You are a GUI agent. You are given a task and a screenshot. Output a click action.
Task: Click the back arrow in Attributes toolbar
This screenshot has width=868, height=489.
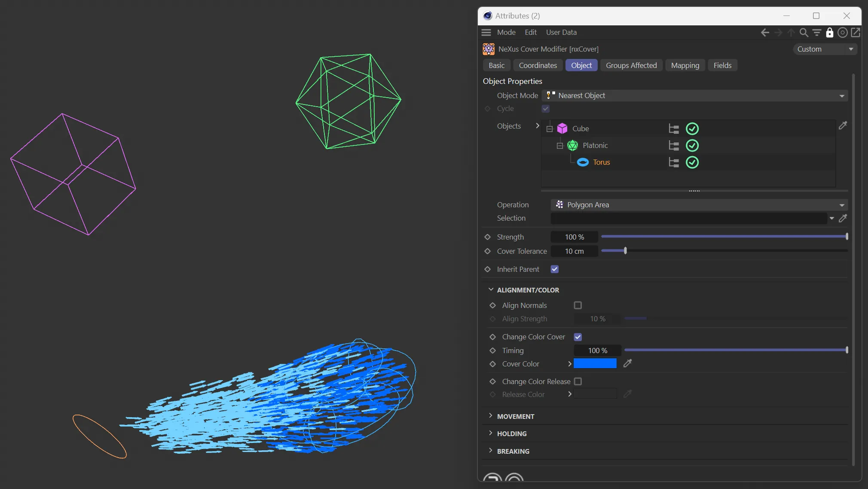(x=765, y=33)
